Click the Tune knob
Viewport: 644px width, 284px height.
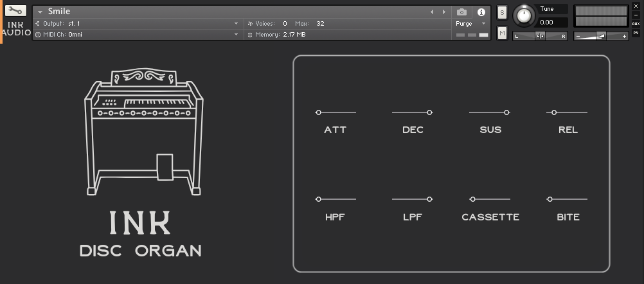click(525, 15)
